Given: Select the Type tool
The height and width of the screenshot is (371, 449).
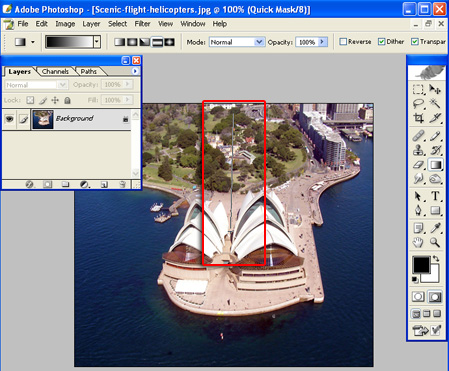Looking at the screenshot, I should [x=435, y=196].
